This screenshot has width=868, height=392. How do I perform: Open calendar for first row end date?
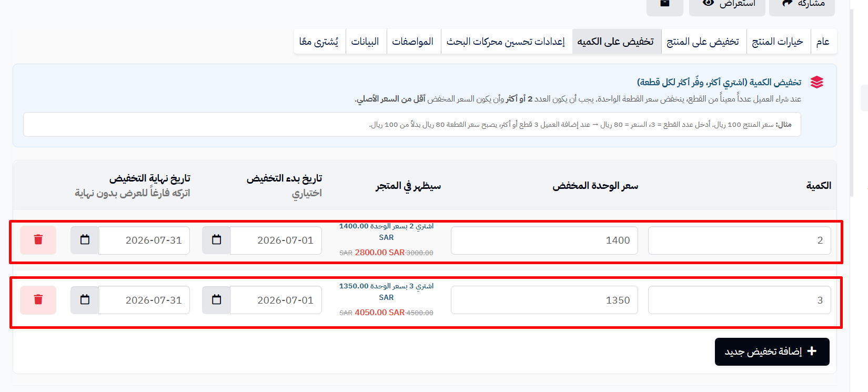pos(85,240)
